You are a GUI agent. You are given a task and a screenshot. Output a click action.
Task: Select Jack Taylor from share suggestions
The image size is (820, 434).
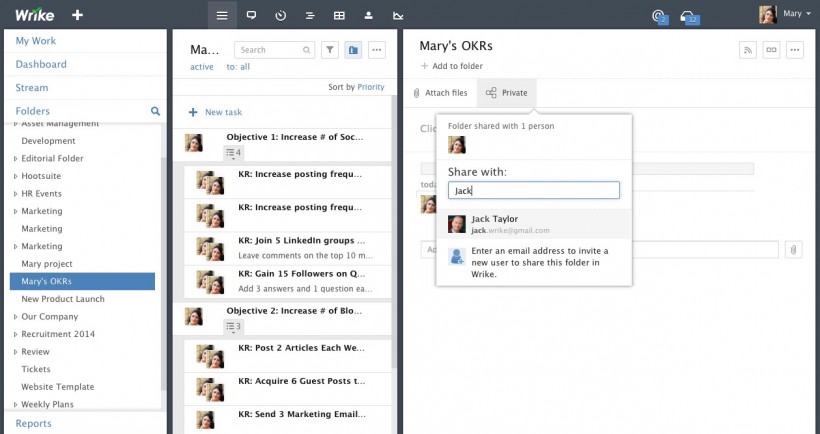(534, 224)
